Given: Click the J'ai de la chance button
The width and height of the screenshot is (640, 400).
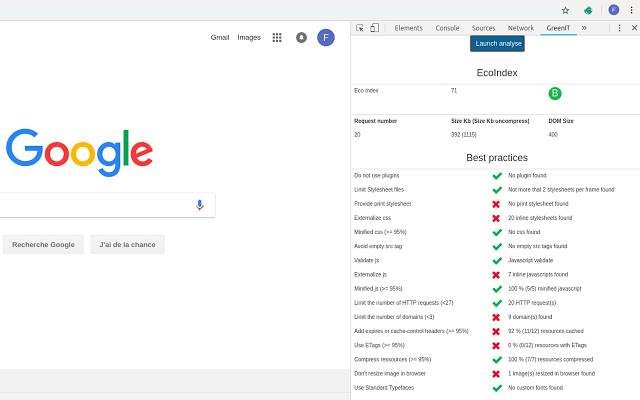Looking at the screenshot, I should click(127, 244).
